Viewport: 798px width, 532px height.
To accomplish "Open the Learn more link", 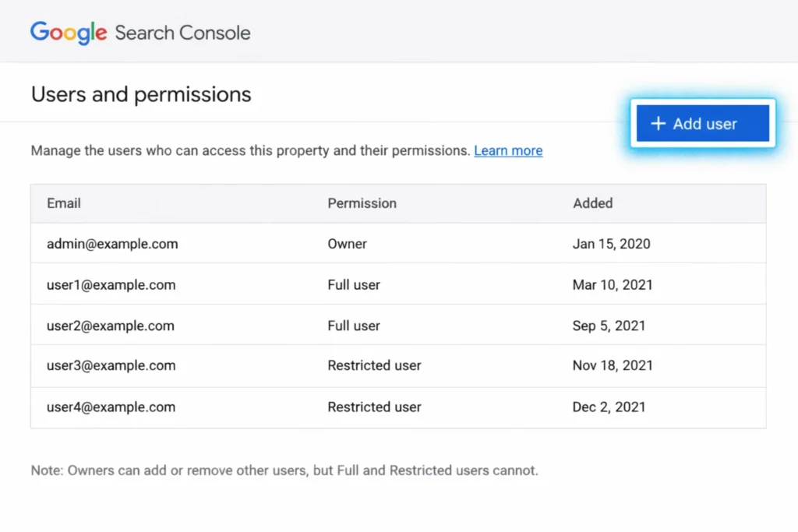I will (508, 150).
